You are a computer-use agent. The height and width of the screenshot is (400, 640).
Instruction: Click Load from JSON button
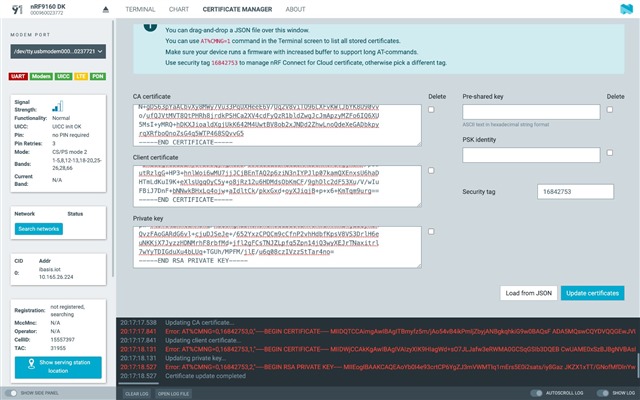[528, 293]
